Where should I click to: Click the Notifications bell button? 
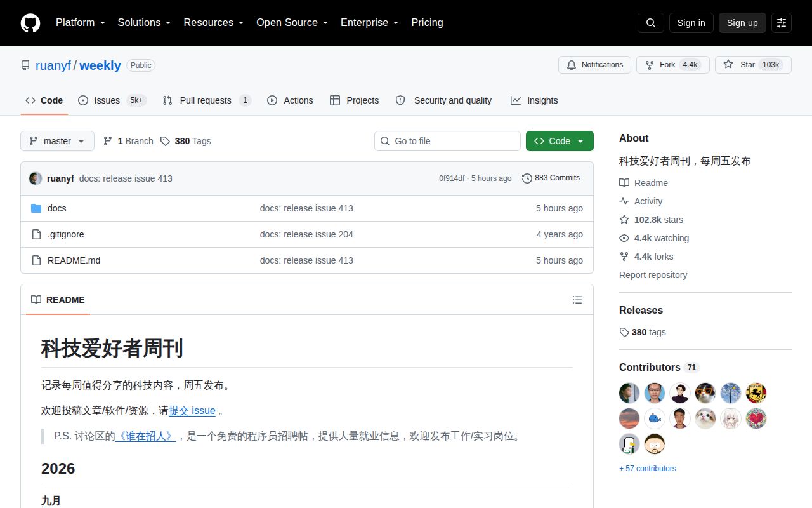pos(594,65)
